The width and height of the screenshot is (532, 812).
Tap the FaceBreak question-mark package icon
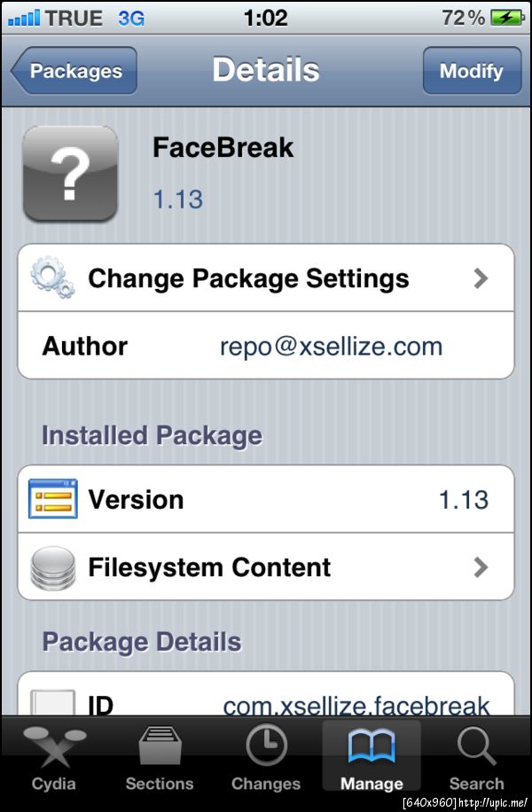(x=70, y=173)
